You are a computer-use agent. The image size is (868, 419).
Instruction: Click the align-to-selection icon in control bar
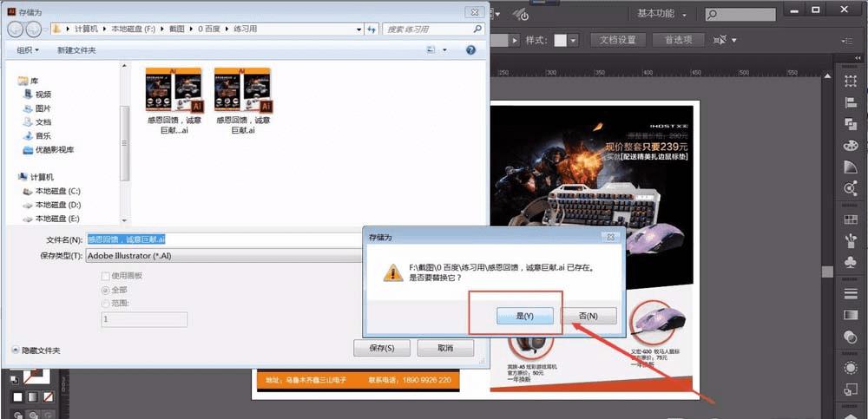(720, 40)
